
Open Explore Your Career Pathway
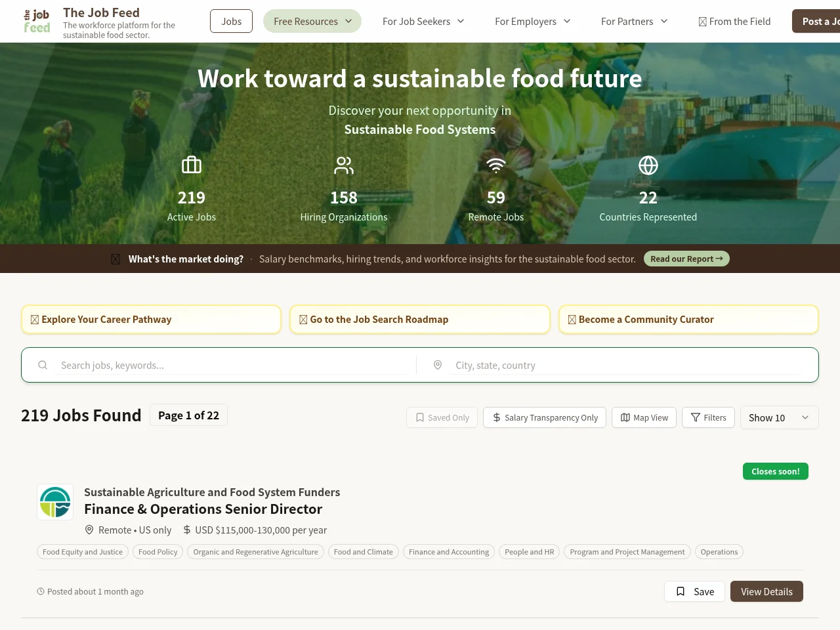151,320
